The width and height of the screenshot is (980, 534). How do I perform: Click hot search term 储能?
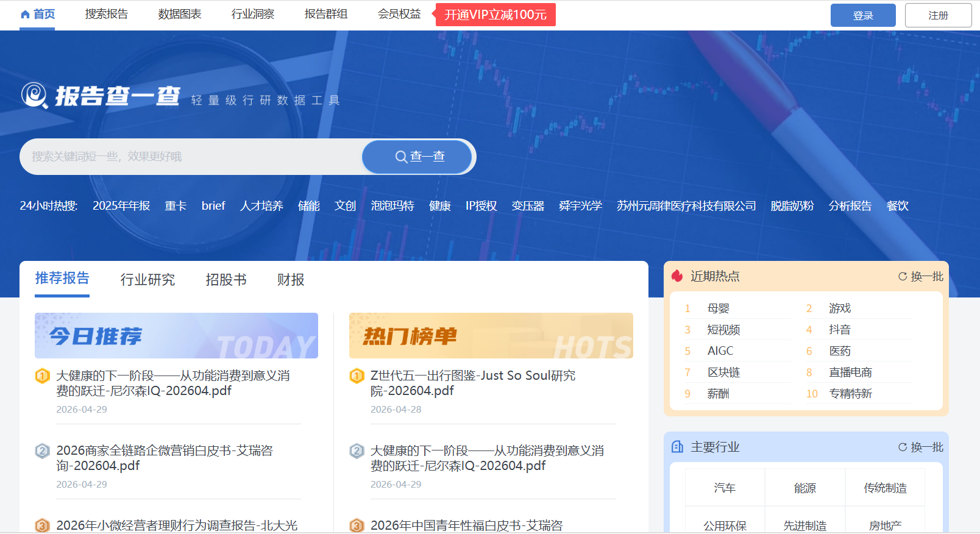[x=308, y=206]
